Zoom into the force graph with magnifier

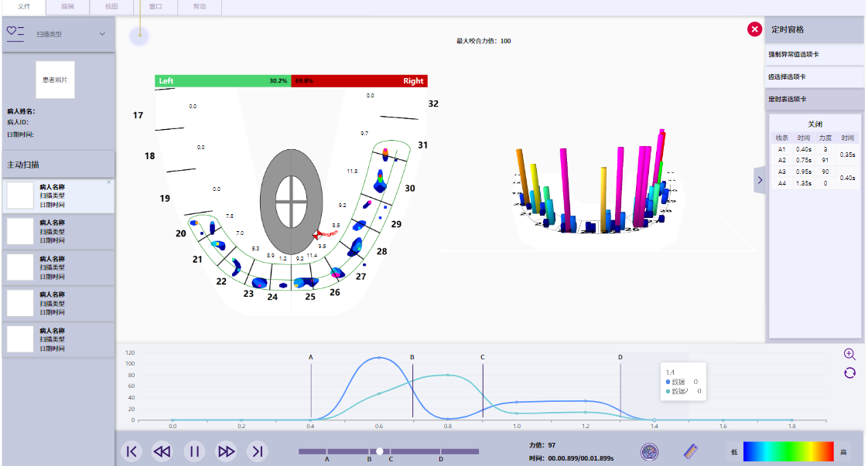[849, 354]
